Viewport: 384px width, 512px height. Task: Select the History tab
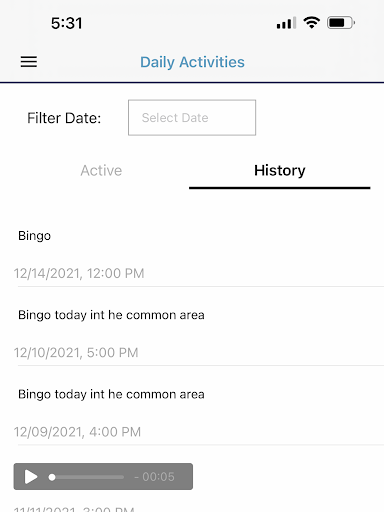280,170
